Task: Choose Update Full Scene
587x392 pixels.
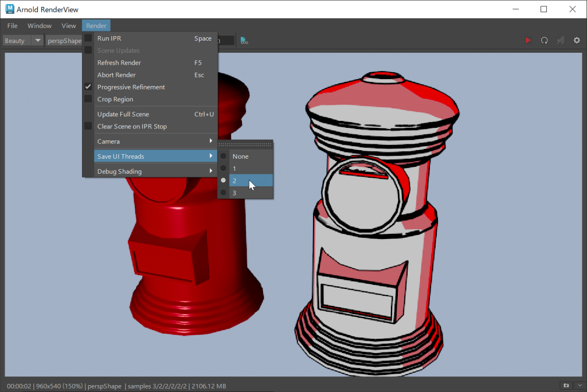Action: [x=155, y=114]
